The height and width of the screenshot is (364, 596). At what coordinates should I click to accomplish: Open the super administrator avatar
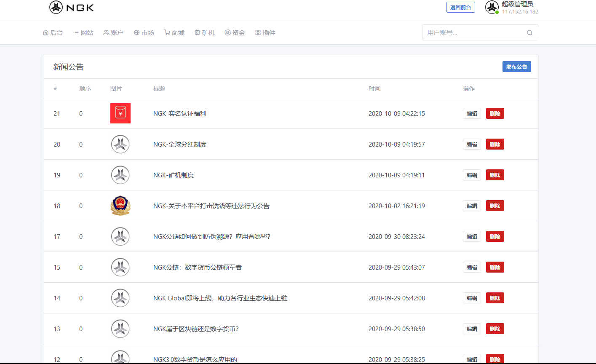(x=492, y=7)
